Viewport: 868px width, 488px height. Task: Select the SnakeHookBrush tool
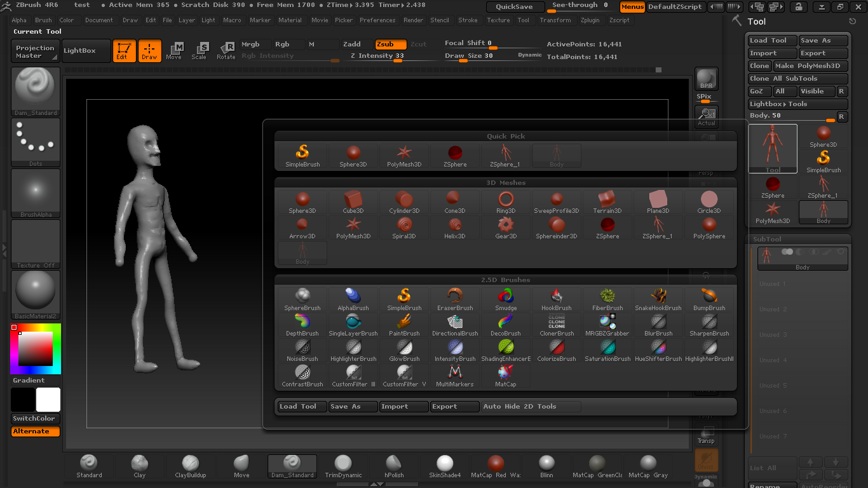click(x=658, y=300)
